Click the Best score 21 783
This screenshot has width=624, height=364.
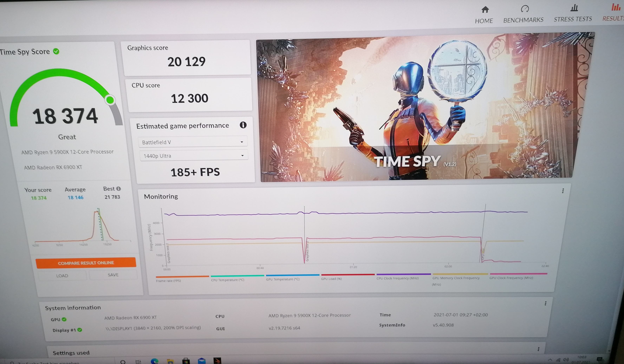click(x=112, y=197)
